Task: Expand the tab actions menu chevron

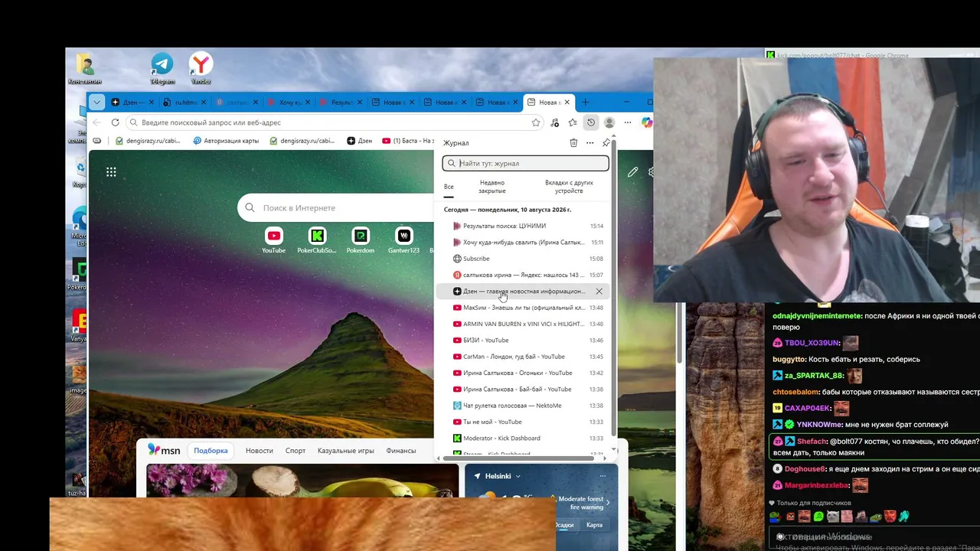Action: [96, 102]
